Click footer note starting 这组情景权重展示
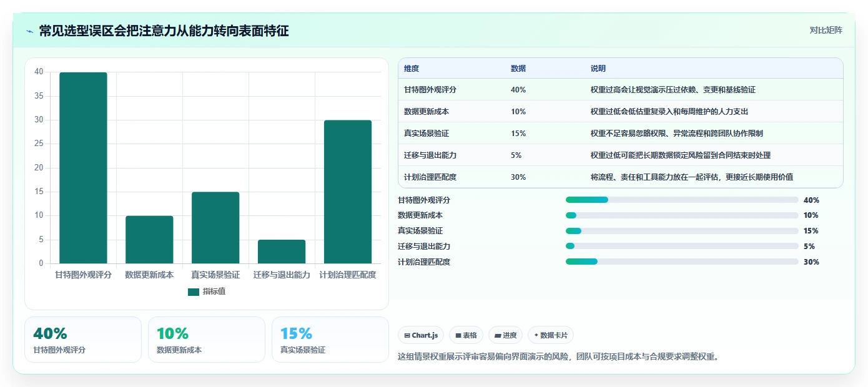The height and width of the screenshot is (387, 868). click(559, 357)
